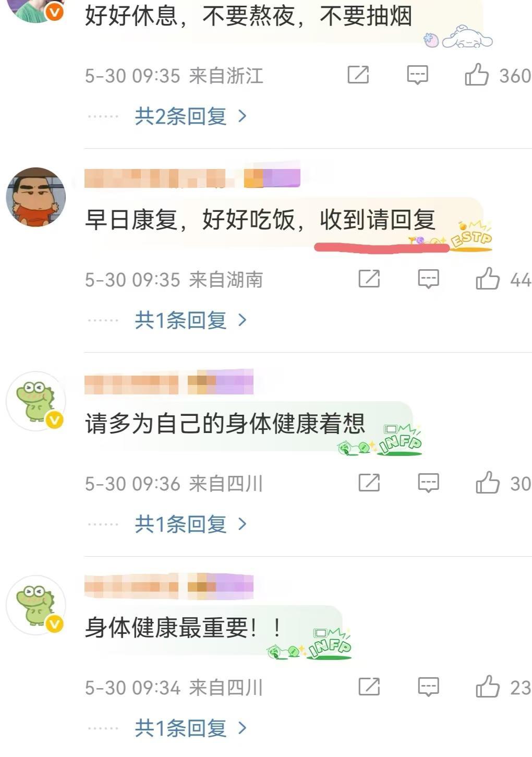The width and height of the screenshot is (532, 757).
Task: Like the 09:36 四川 comment with 30 likes
Action: (x=488, y=483)
